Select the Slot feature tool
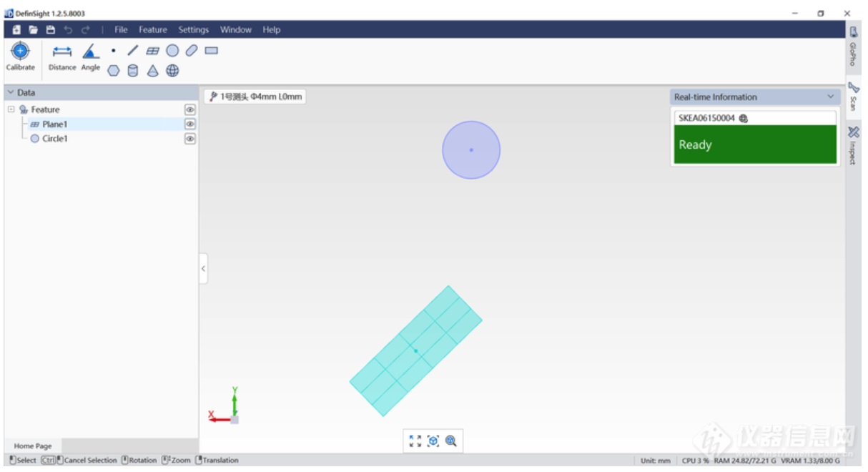The height and width of the screenshot is (472, 868). point(192,51)
